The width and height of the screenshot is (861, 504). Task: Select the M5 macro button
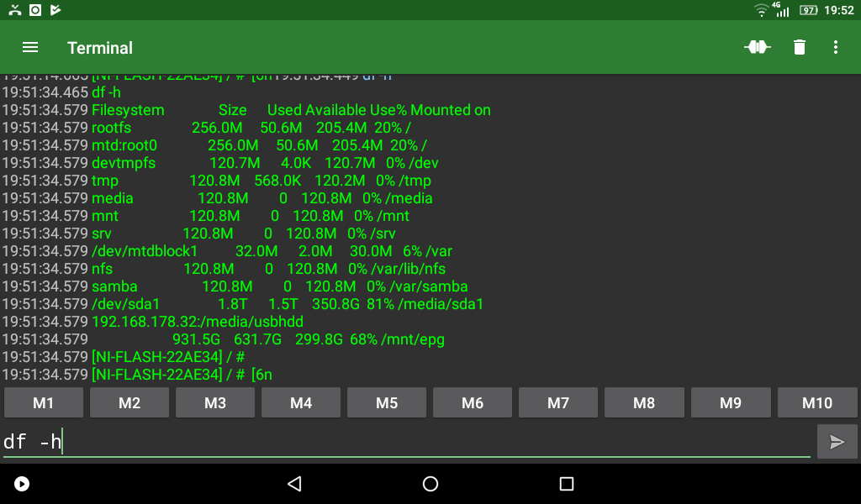pyautogui.click(x=387, y=403)
